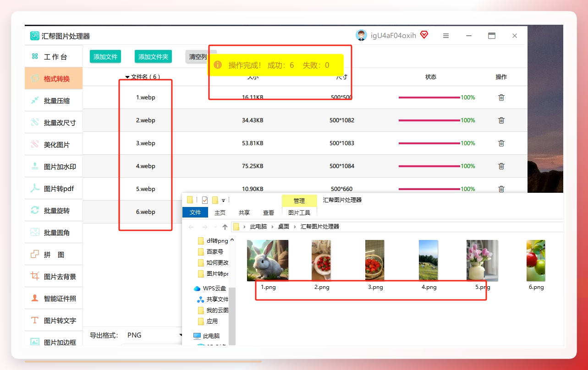The width and height of the screenshot is (588, 370).
Task: Delete 3.webp with its trash icon
Action: coord(501,143)
